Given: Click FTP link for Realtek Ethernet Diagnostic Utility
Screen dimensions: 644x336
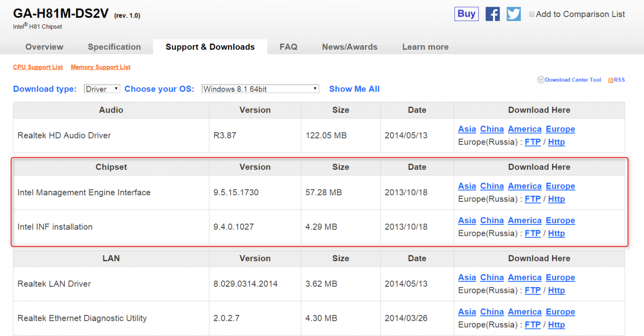Looking at the screenshot, I should (x=533, y=325).
